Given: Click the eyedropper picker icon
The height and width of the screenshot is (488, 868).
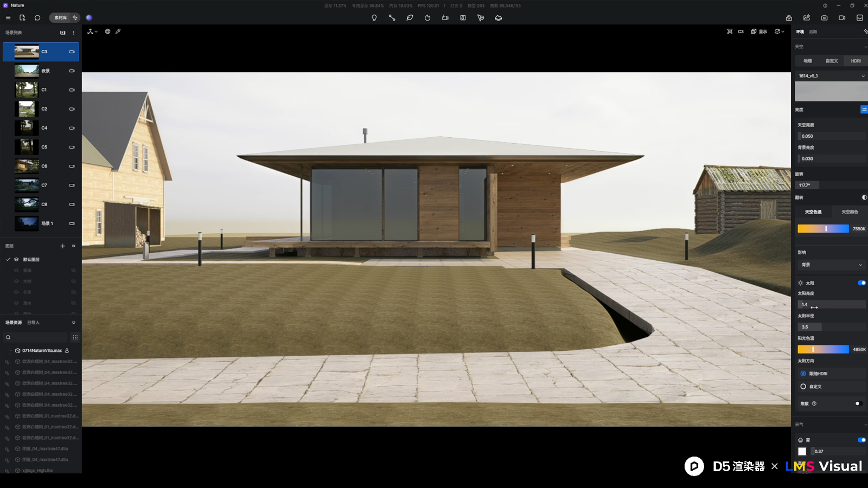Looking at the screenshot, I should click(118, 31).
